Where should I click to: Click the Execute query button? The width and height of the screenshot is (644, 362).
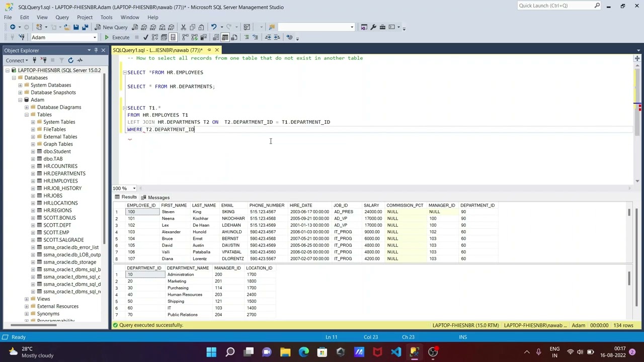click(x=117, y=37)
